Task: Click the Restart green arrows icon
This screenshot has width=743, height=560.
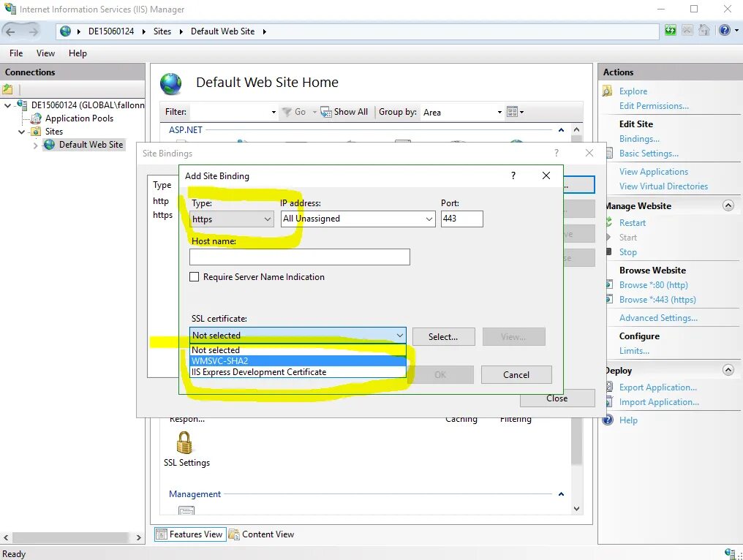Action: coord(609,222)
